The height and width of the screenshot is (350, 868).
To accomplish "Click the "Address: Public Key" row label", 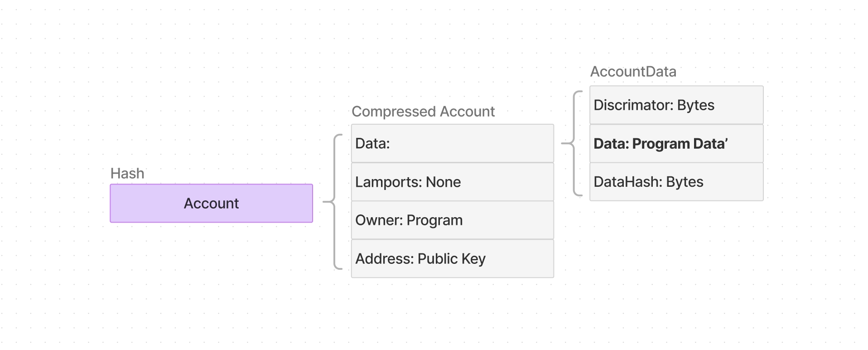I will 420,259.
